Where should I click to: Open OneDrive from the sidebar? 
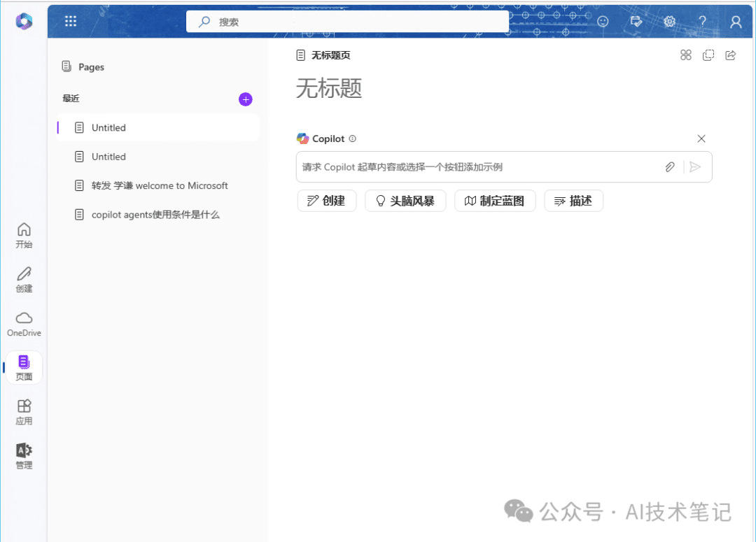point(24,324)
